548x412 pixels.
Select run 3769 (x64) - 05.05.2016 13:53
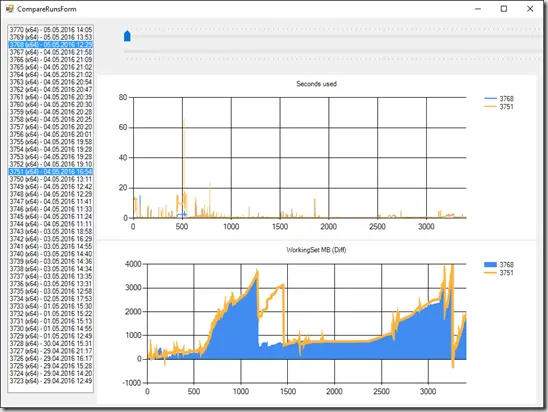coord(51,37)
